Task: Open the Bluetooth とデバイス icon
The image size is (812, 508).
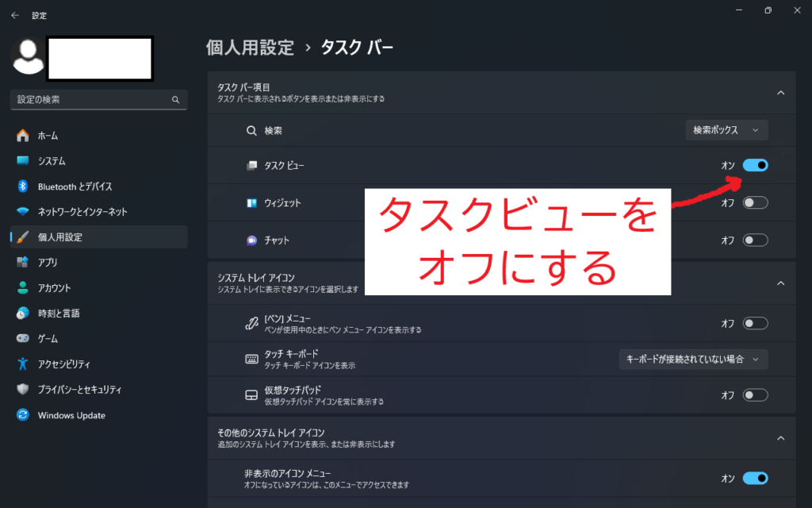Action: tap(23, 187)
